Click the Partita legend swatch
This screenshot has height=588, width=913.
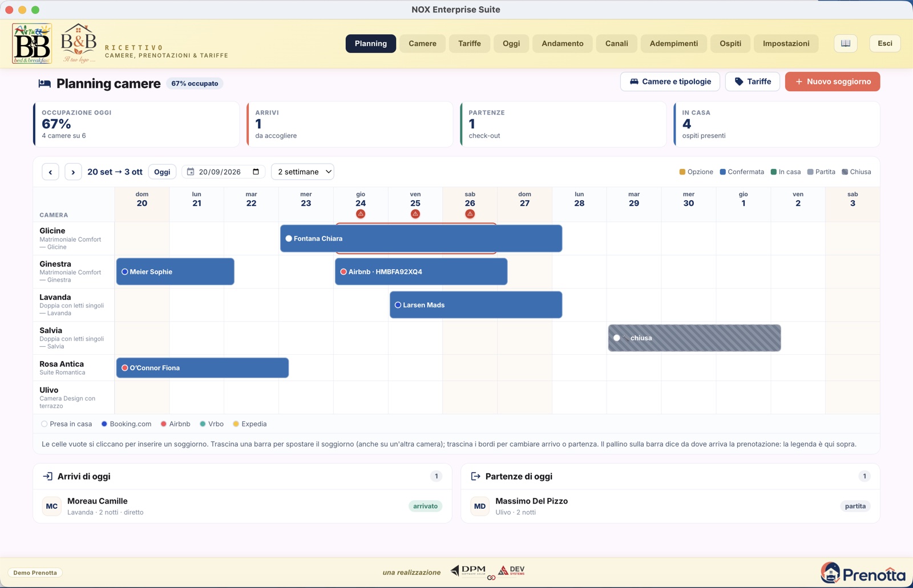coord(810,172)
